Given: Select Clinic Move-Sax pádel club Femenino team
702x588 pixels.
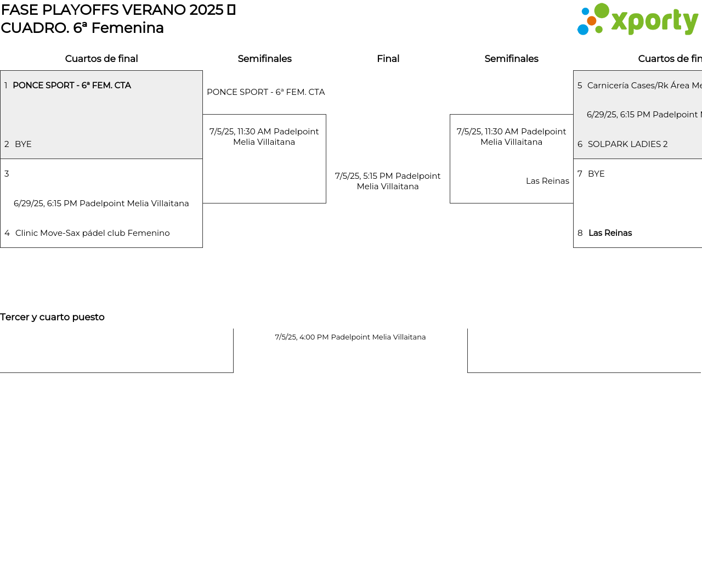Looking at the screenshot, I should 92,233.
